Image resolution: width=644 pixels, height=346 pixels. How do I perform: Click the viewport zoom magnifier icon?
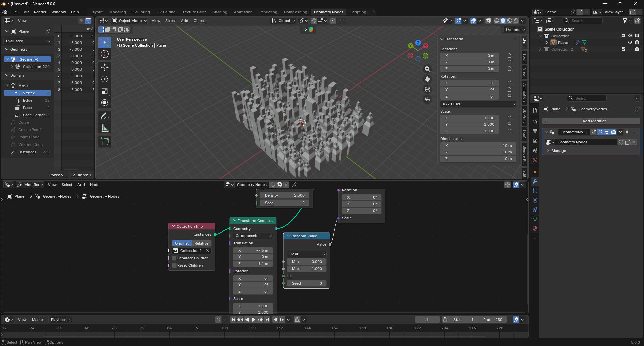pos(427,69)
